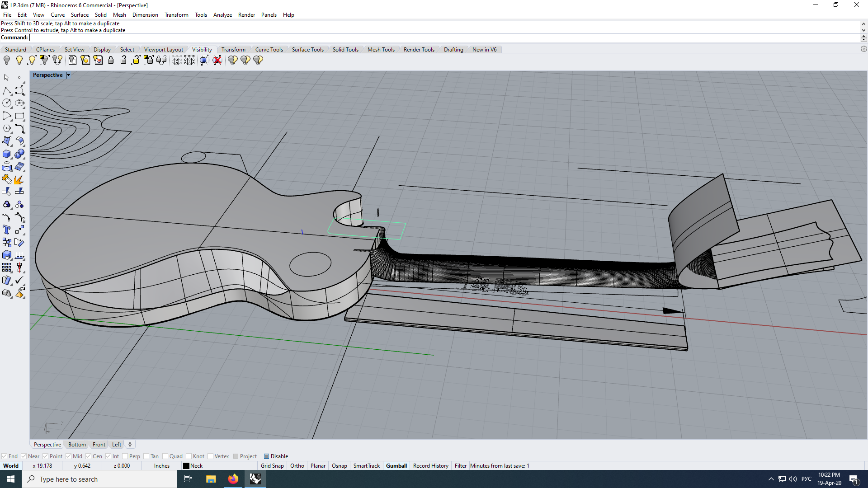Toggle Grid Snap in status bar
The image size is (868, 488).
pyautogui.click(x=272, y=466)
